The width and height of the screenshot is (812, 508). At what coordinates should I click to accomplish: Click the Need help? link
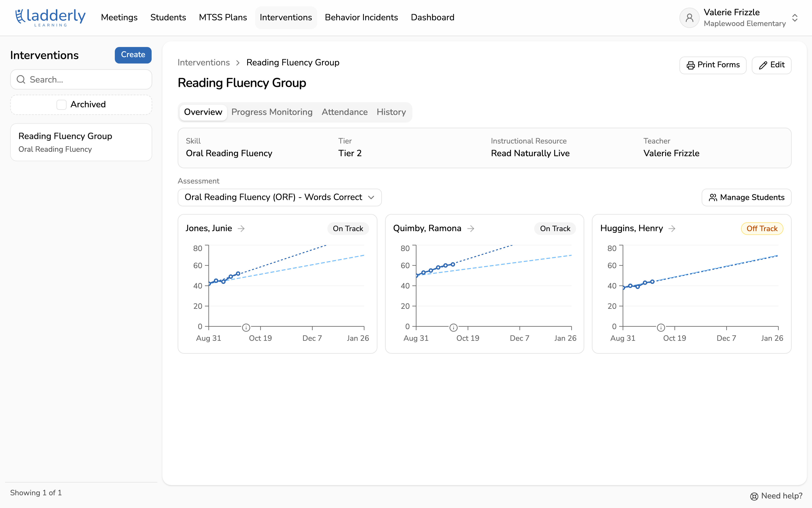click(x=776, y=496)
